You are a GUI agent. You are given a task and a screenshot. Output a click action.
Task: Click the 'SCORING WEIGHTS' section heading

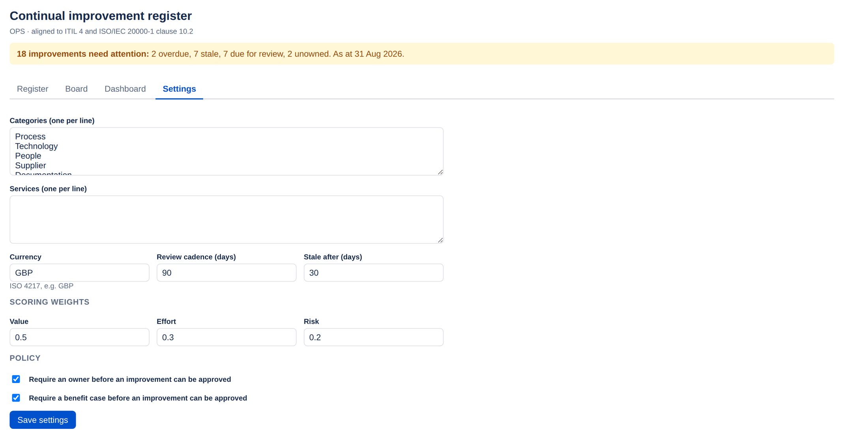point(49,302)
